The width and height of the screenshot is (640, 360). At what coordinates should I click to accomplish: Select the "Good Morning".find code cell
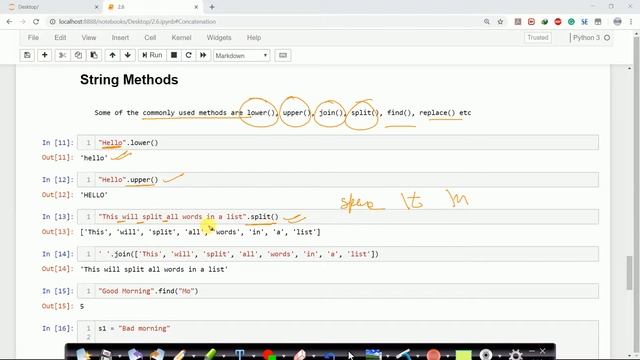click(338, 291)
